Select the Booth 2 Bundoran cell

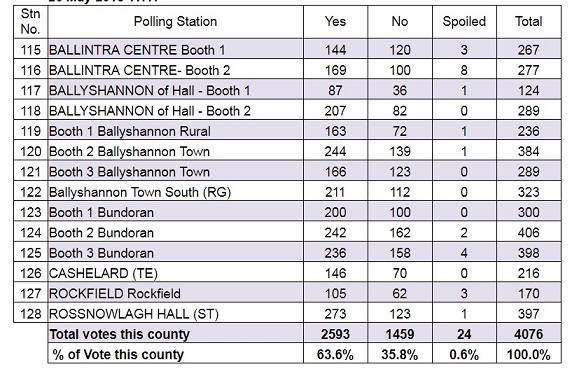coord(175,233)
